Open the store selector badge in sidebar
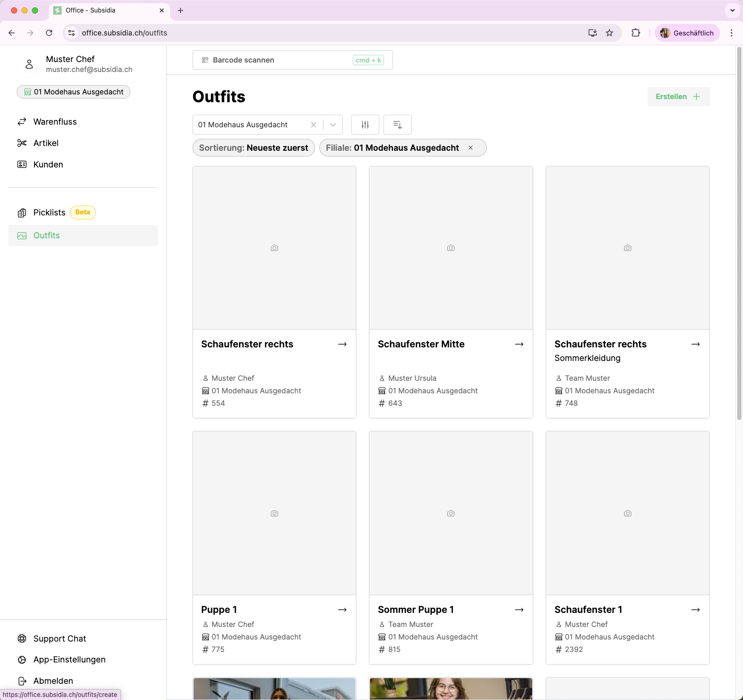 tap(74, 92)
